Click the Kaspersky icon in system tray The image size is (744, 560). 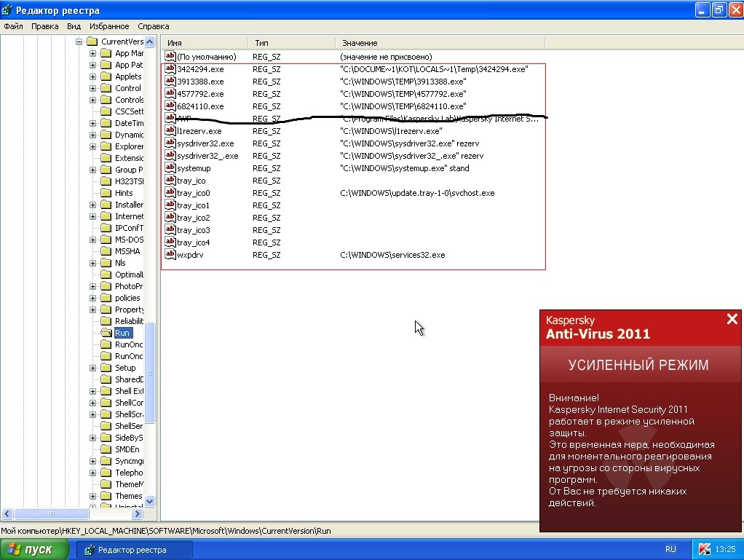coord(704,549)
